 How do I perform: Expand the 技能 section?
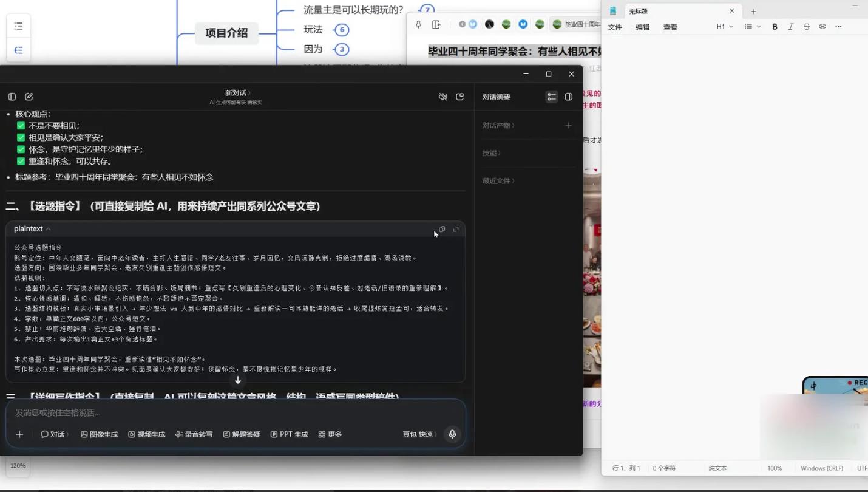[x=492, y=153]
